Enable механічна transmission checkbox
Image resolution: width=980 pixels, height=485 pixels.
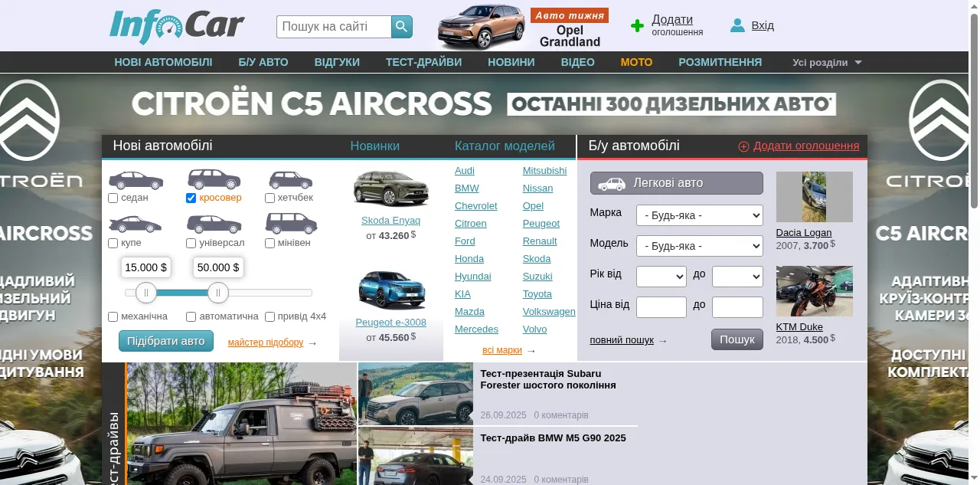click(113, 316)
